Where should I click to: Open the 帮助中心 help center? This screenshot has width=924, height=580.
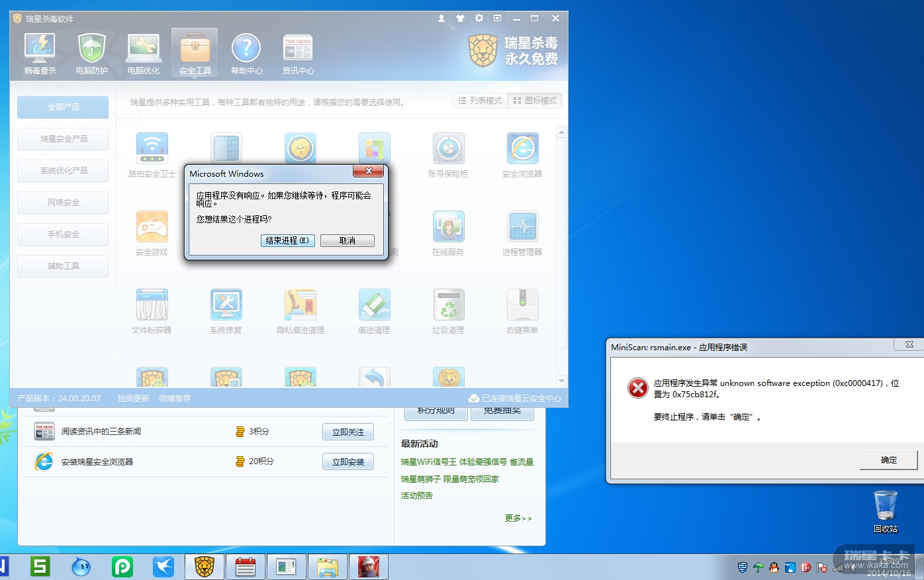[x=246, y=54]
